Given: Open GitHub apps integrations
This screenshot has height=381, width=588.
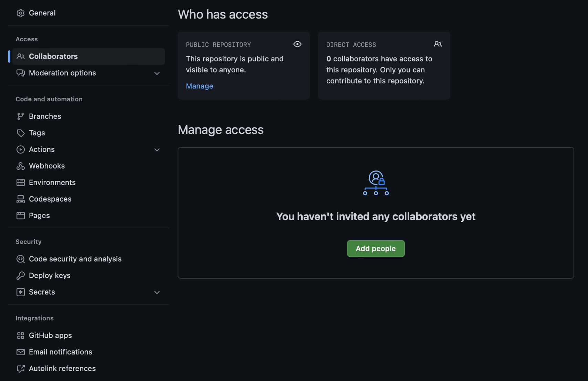Looking at the screenshot, I should point(89,336).
